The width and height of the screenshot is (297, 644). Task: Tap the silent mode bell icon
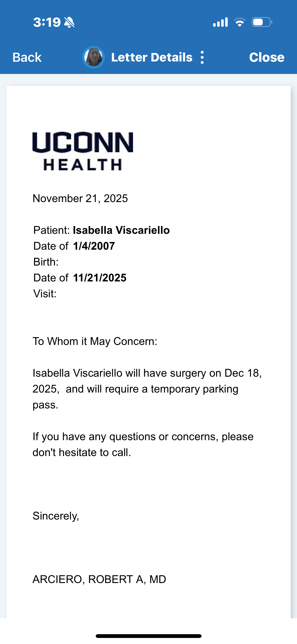69,22
